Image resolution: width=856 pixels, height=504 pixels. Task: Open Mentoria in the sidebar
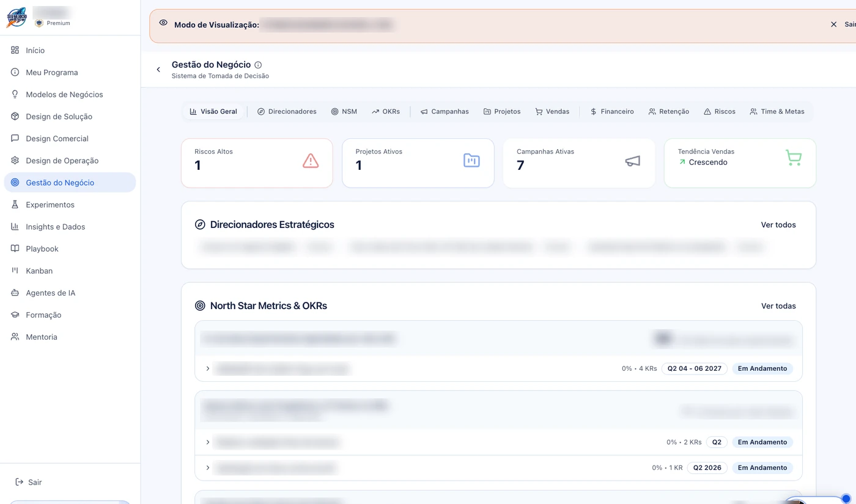[70, 337]
